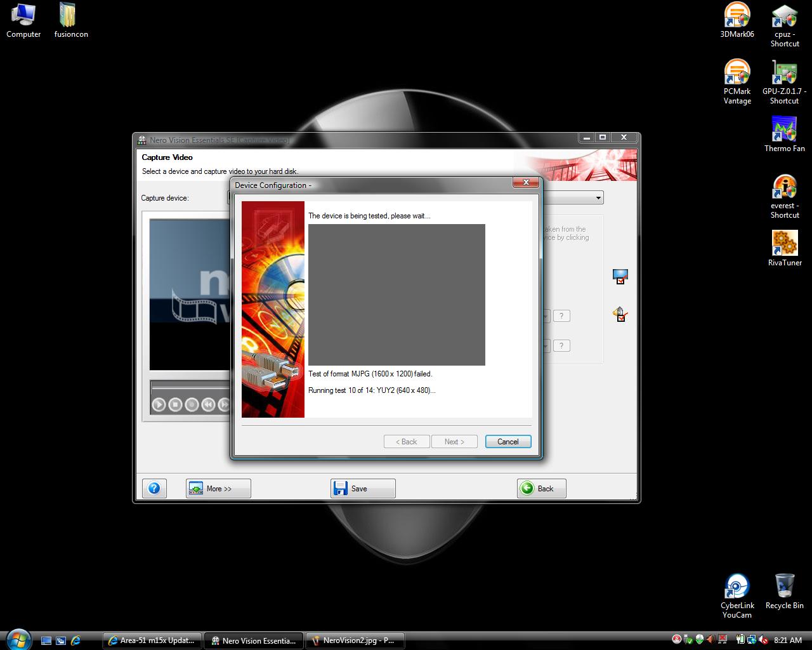Click the muted volume tray icon
Screen dimensions: 812x650
pos(763,640)
